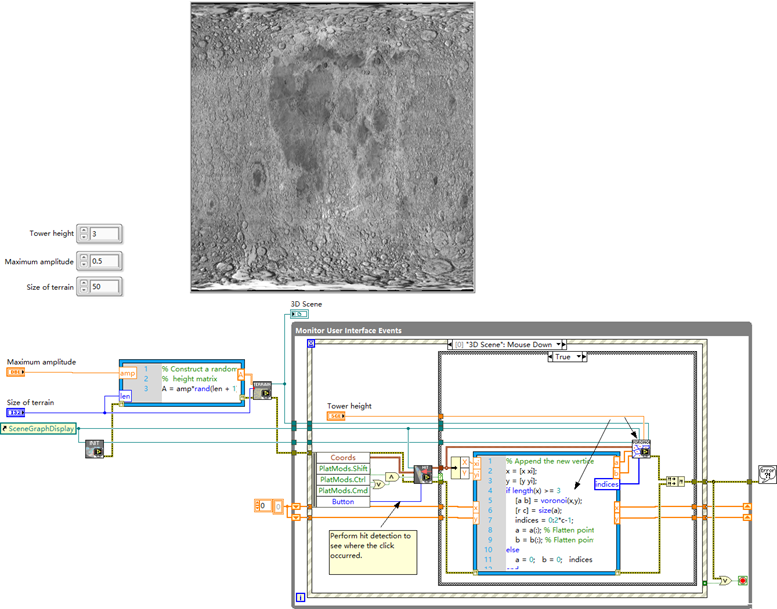Screen dimensions: 777x609
Task: Click the 3D Scene control terminal
Action: (x=299, y=314)
